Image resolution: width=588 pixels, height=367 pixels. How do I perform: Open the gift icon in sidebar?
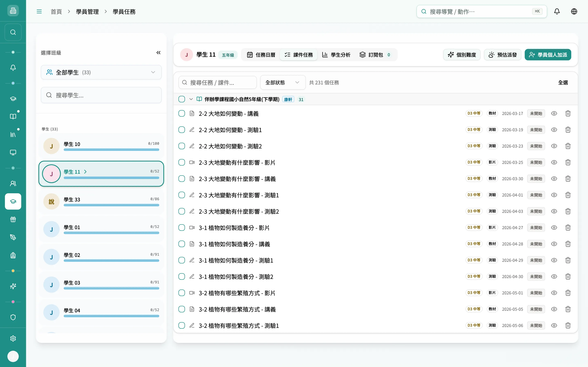click(13, 219)
